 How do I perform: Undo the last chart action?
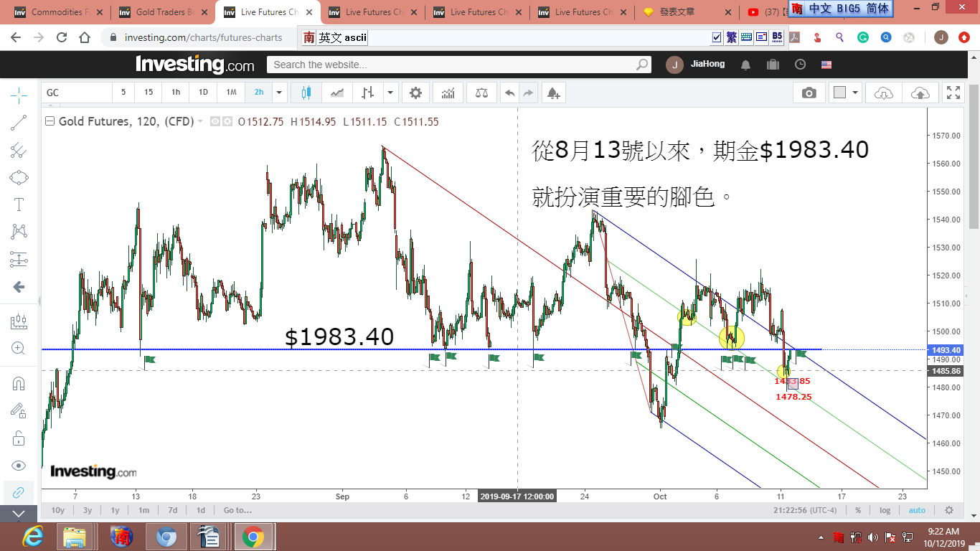[x=509, y=93]
